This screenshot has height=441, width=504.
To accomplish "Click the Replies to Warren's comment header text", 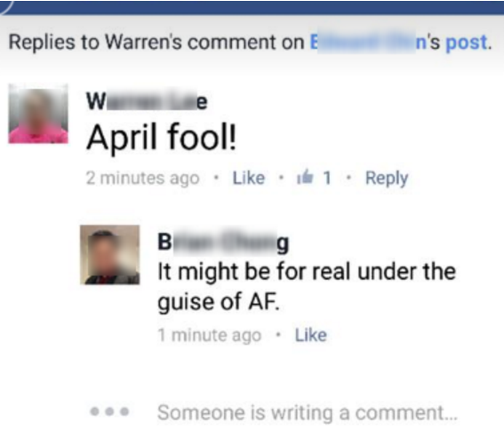I will click(156, 42).
